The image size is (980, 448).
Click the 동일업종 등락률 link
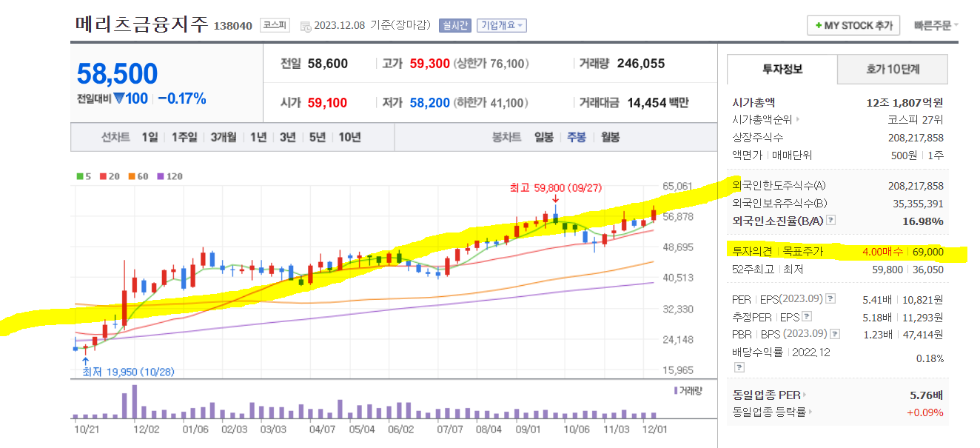[769, 412]
